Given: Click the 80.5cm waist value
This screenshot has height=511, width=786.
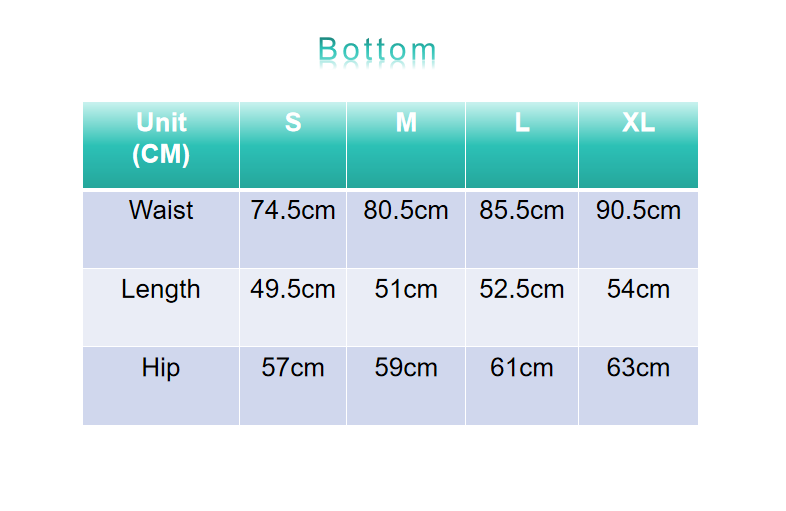Looking at the screenshot, I should [x=406, y=211].
